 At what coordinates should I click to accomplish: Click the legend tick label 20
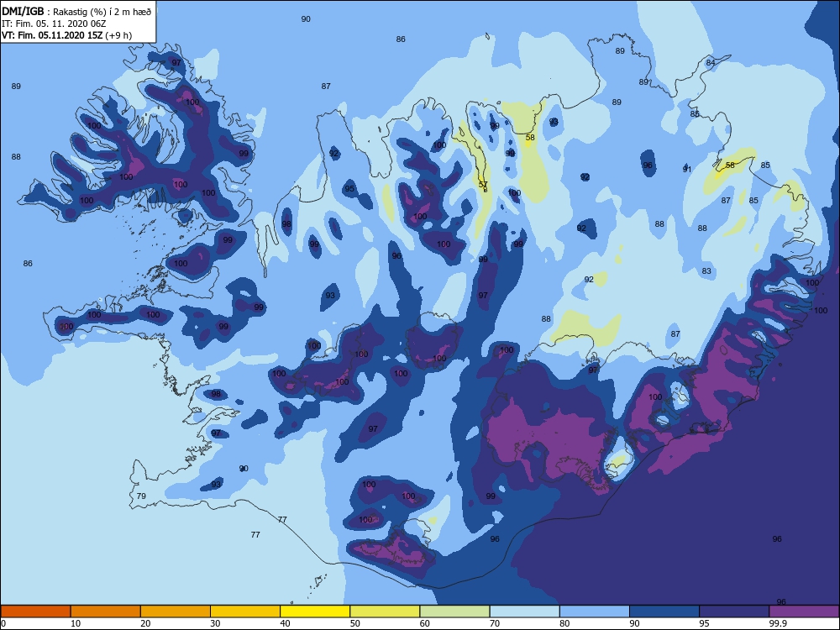tap(145, 623)
